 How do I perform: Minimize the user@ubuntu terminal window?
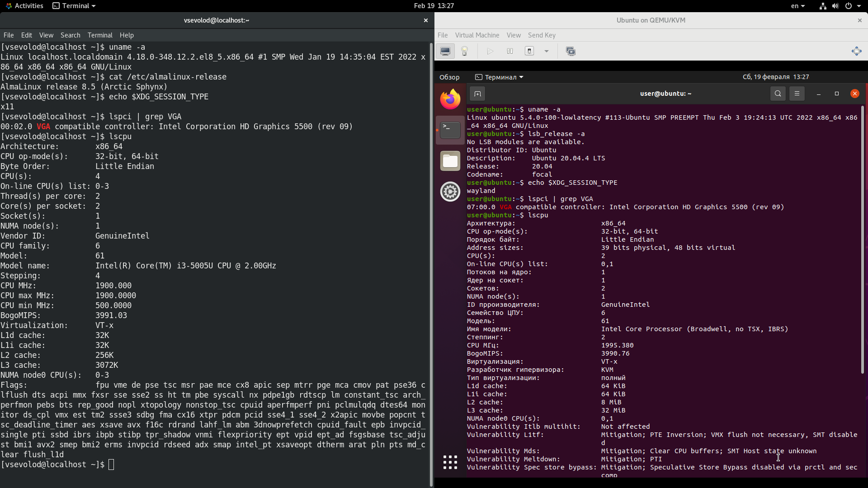(819, 94)
